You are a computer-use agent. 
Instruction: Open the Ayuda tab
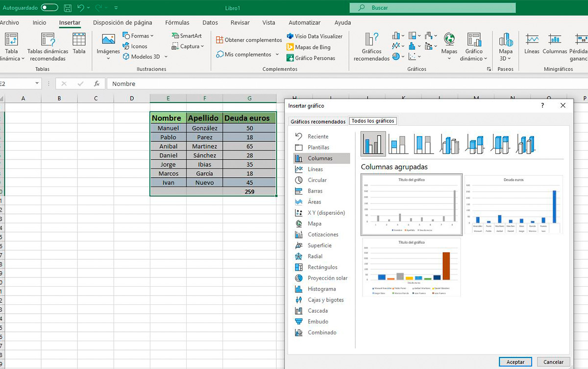coord(343,23)
